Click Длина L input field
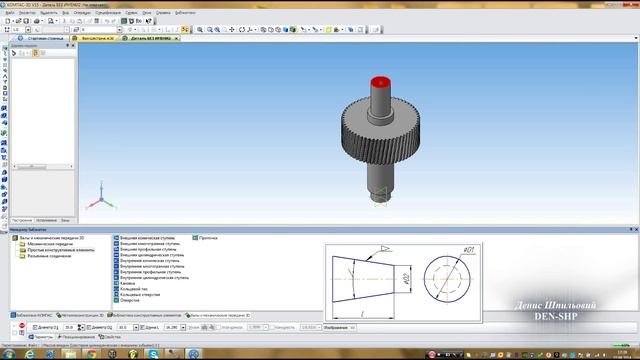 [171, 327]
